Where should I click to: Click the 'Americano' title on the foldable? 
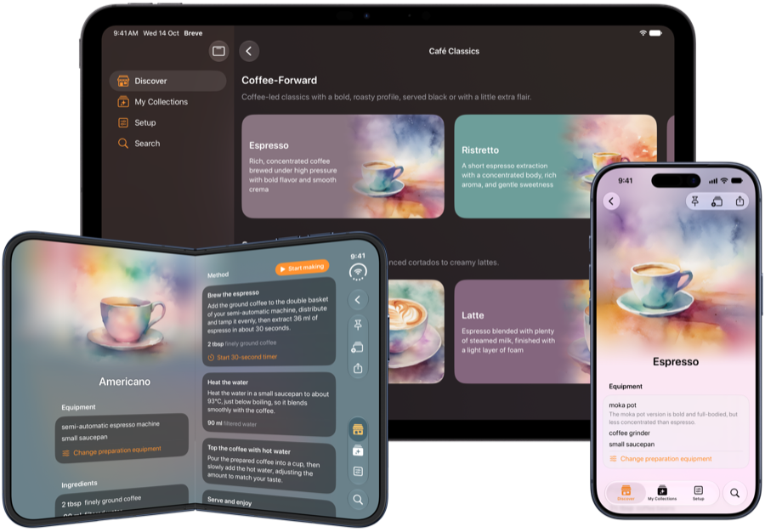click(x=124, y=382)
